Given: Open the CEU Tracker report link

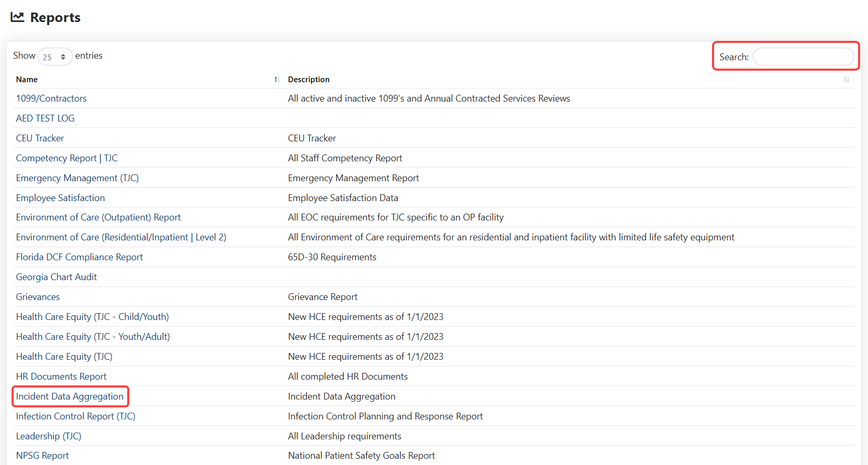Looking at the screenshot, I should [40, 138].
